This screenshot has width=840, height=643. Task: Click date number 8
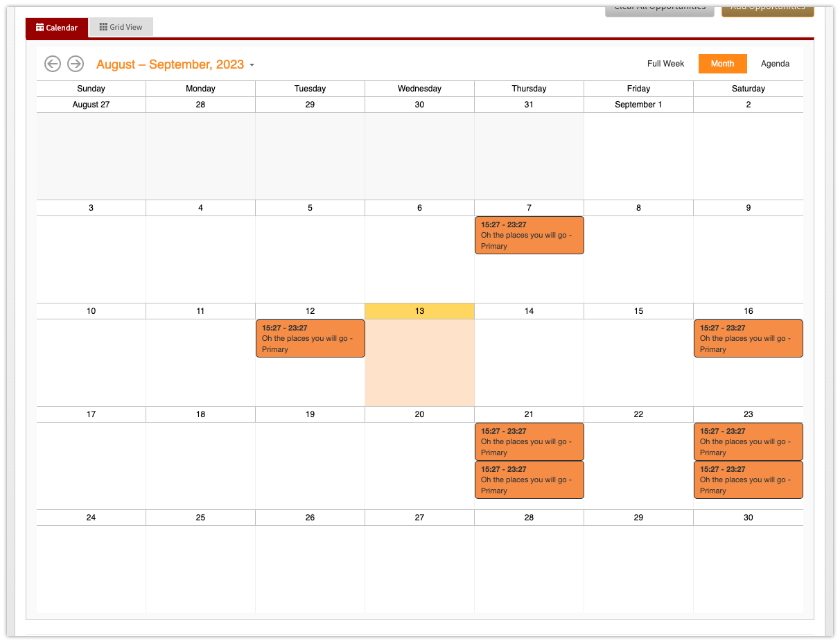[x=638, y=208]
